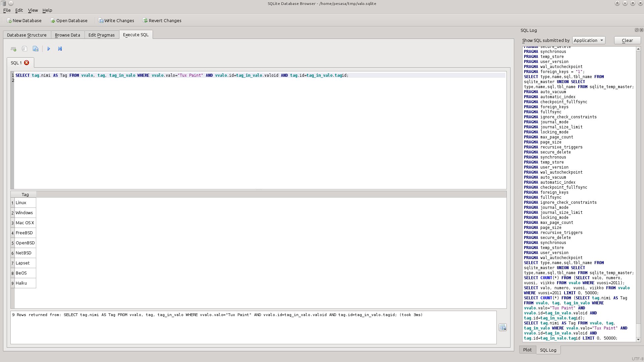Run the query with the Execute SQL play icon

tap(49, 49)
